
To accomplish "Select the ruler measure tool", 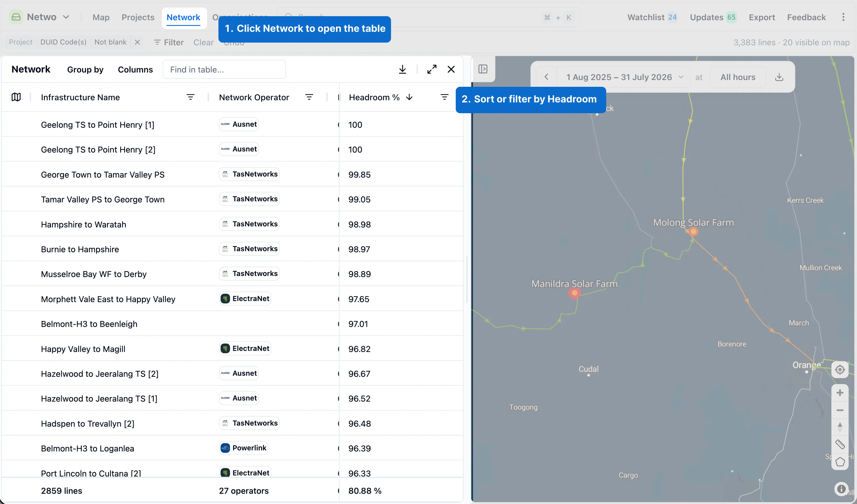I will coord(840,444).
